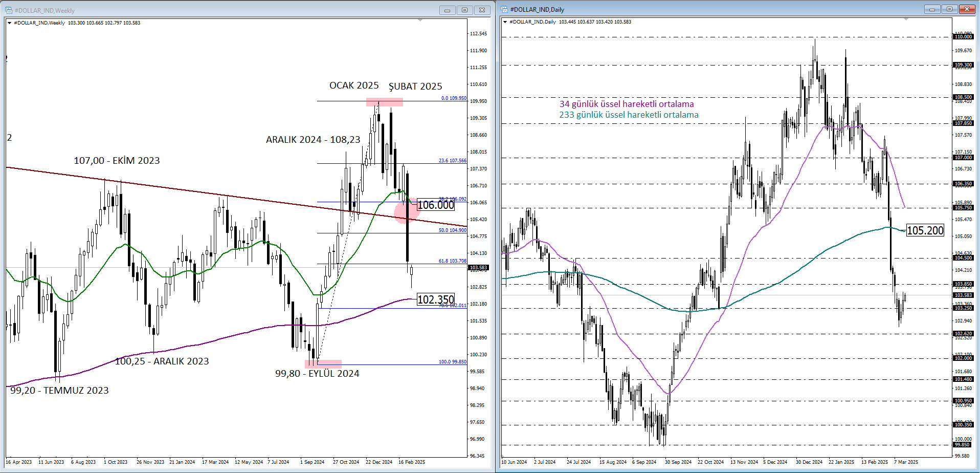Click the Daily chart window icon
980x473 pixels.
pos(504,9)
